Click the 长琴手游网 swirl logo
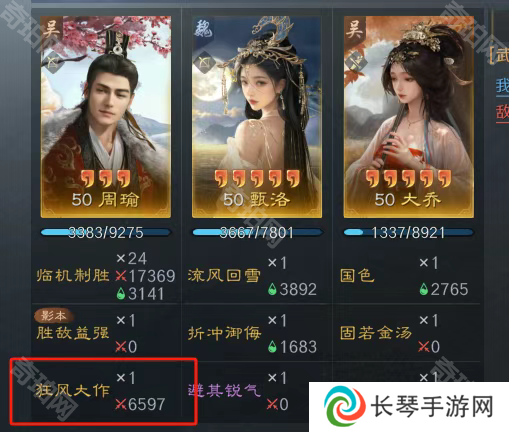Screen dimensions: 509x432 coord(345,407)
